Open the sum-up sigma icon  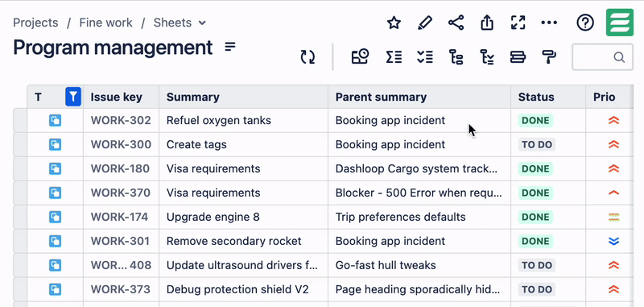(x=394, y=56)
